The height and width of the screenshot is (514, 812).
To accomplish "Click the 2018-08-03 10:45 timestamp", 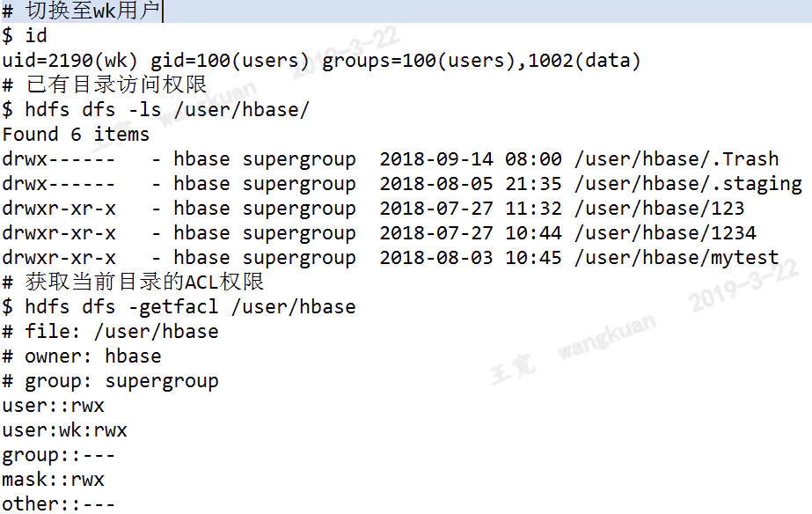I will pyautogui.click(x=470, y=258).
